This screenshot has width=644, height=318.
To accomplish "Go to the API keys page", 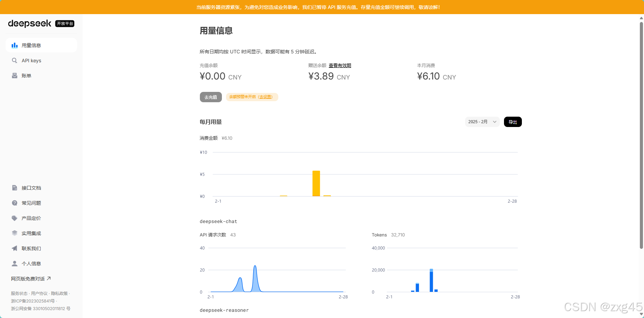I will (41, 61).
